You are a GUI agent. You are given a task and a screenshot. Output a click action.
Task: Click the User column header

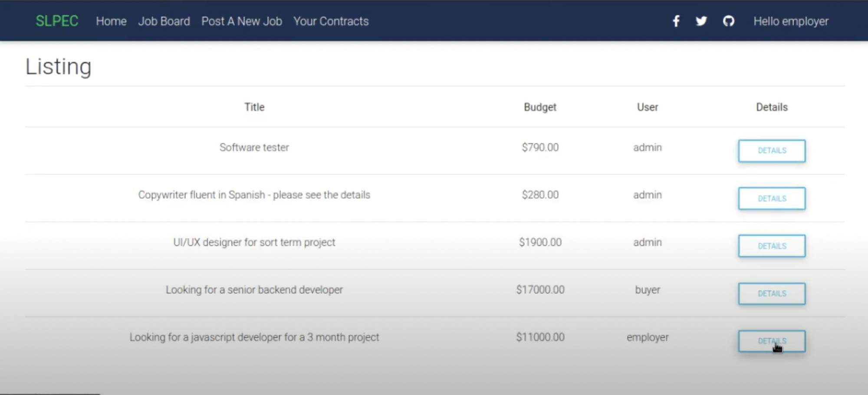[x=648, y=107]
